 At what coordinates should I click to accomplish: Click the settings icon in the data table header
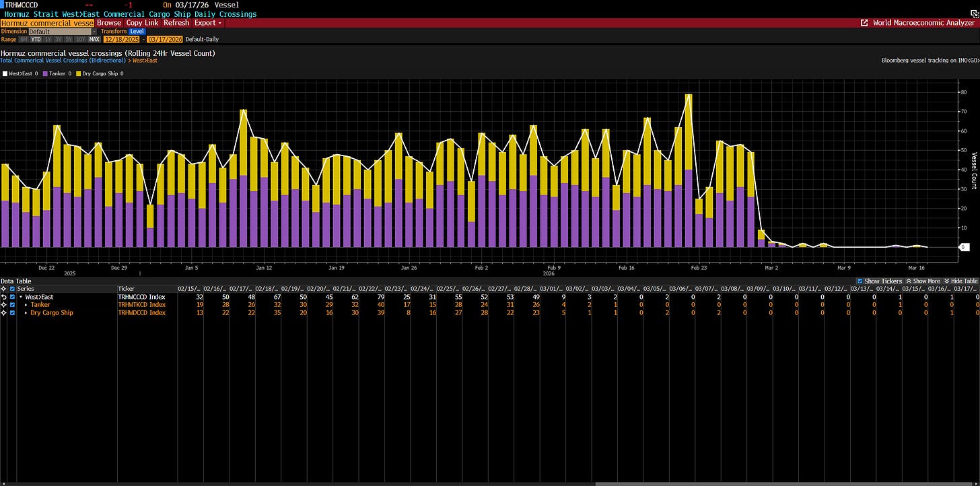pos(4,289)
